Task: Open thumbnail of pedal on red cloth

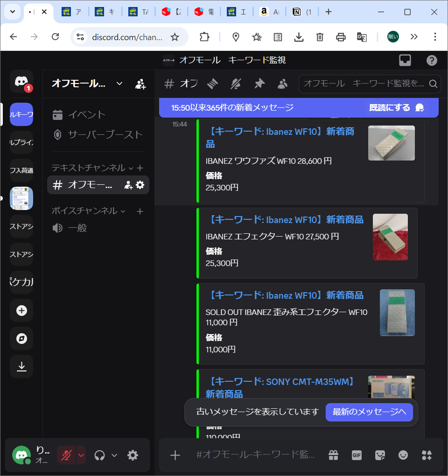Action: [390, 237]
